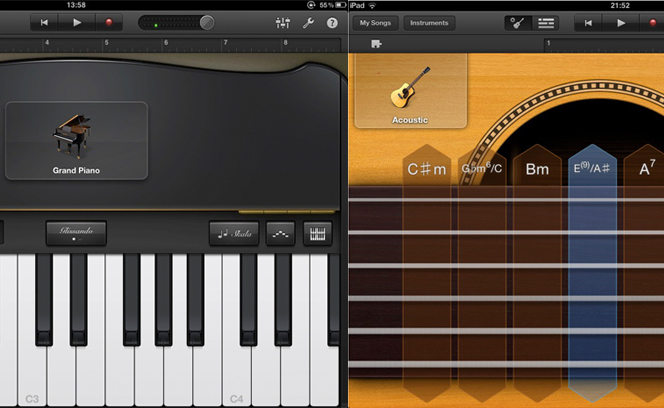Show help with question mark icon

click(x=332, y=22)
